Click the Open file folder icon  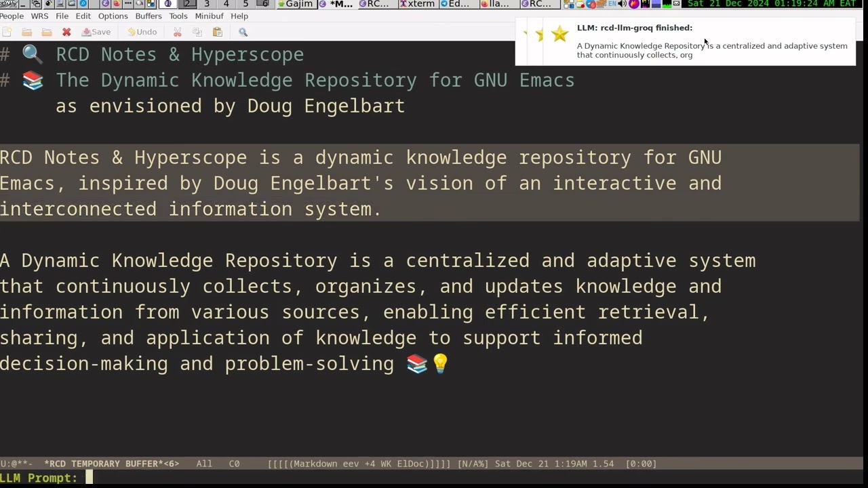(x=26, y=32)
